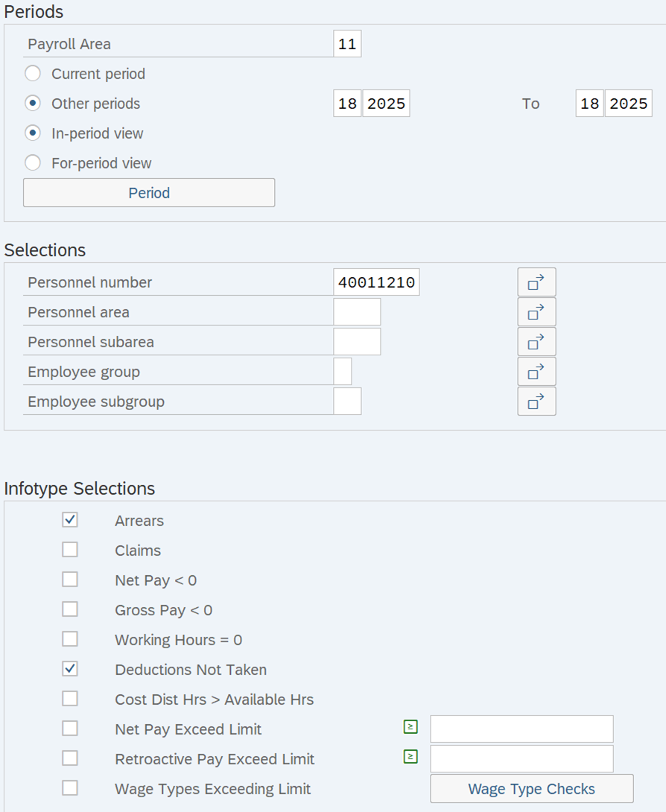
Task: Open multiple selection for Personnel subarea
Action: point(536,341)
